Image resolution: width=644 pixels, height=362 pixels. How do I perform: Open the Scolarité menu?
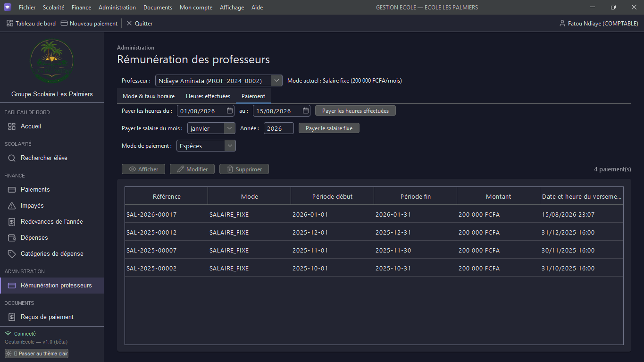pos(53,7)
